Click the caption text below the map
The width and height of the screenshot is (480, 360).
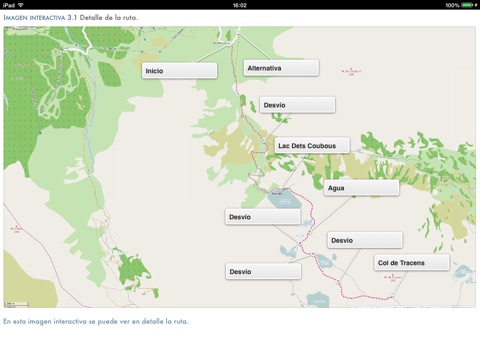click(96, 321)
